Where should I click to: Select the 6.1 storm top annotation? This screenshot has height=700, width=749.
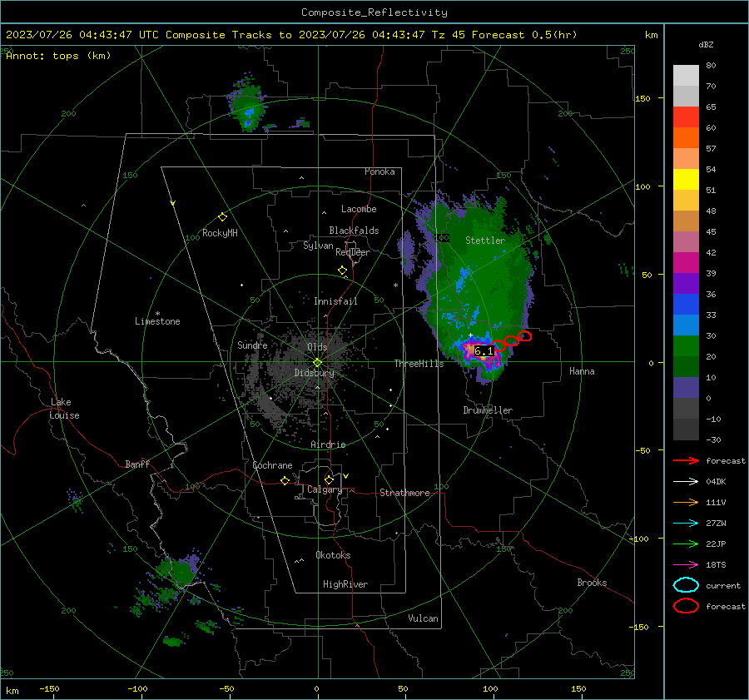(x=484, y=351)
